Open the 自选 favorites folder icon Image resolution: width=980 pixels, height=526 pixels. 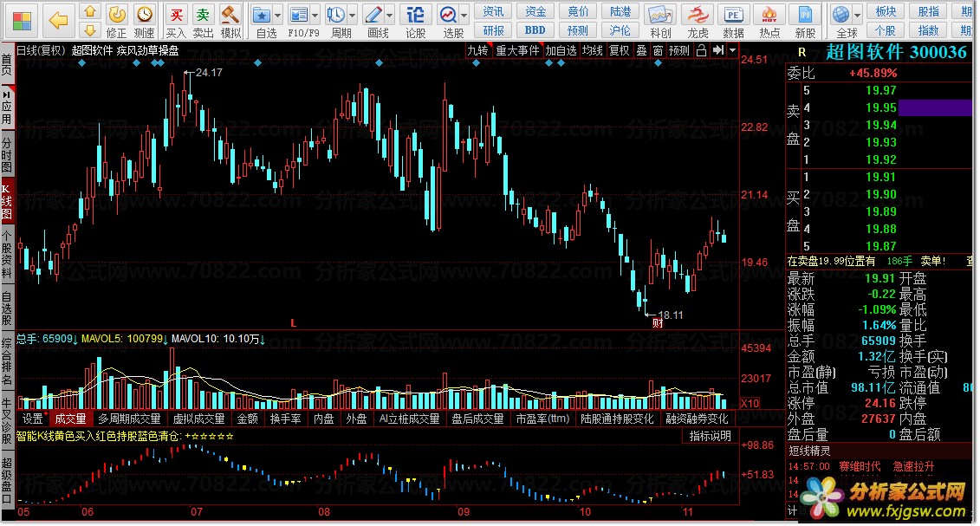(x=262, y=15)
